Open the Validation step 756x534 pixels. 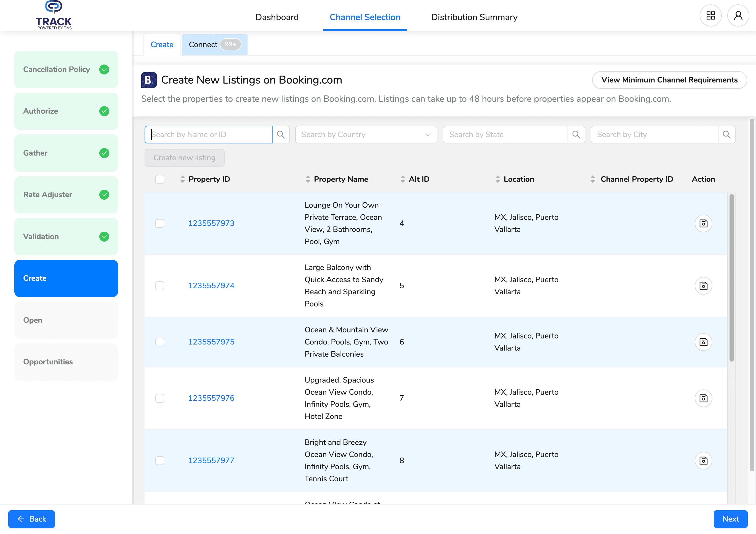click(x=66, y=237)
